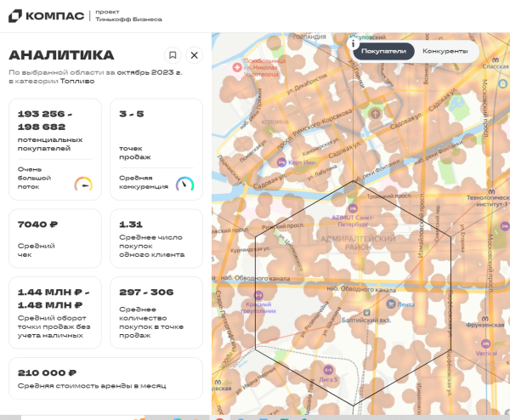Open the potential buyers count card
Viewport: 510px width, 420px height.
55,148
